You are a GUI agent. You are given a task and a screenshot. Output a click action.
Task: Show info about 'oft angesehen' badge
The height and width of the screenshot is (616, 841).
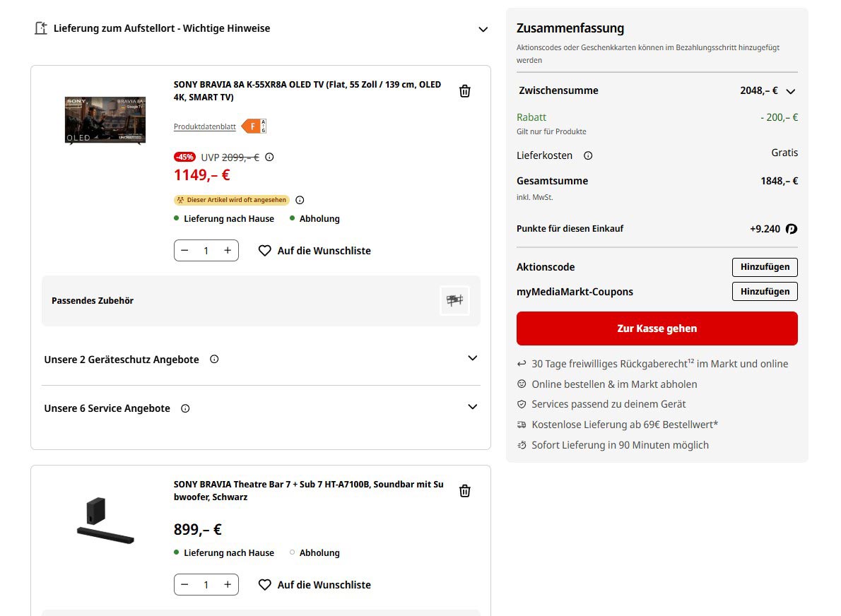pos(300,200)
